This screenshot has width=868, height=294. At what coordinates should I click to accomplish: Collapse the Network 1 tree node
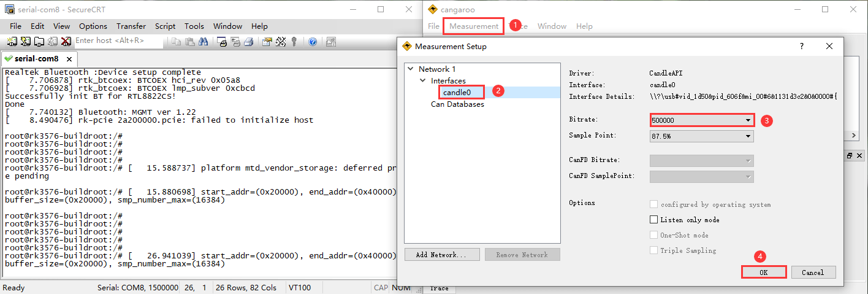[411, 69]
